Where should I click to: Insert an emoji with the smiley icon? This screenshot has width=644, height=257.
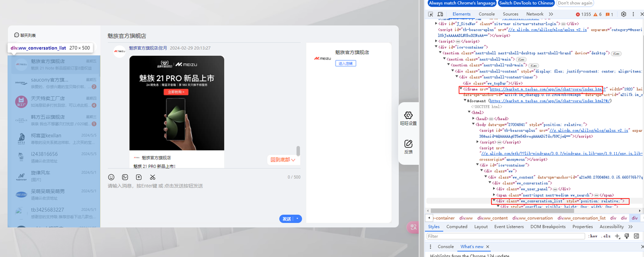click(x=111, y=177)
